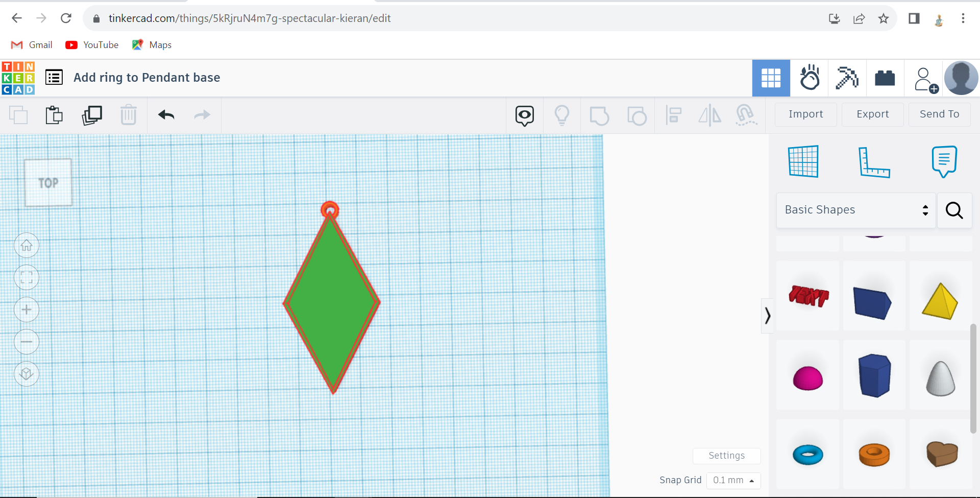Share this page from address bar
Image resolution: width=980 pixels, height=498 pixels.
point(859,19)
